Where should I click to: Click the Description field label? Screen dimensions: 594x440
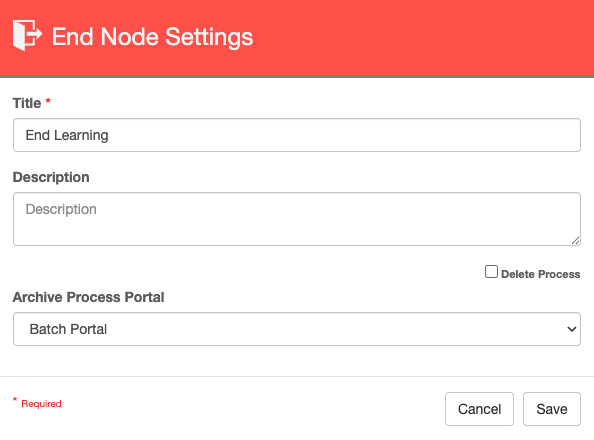click(x=51, y=177)
